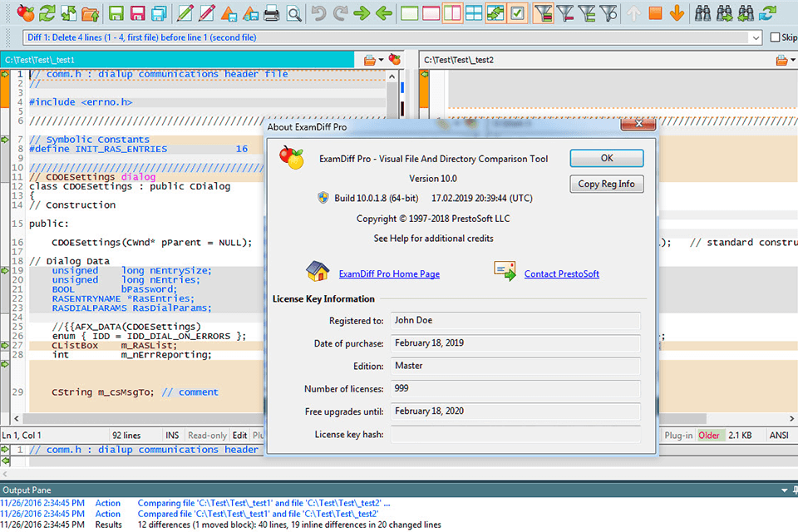Screen dimensions: 798x532
Task: Toggle the synchronized scrolling arrows button
Action: 495,13
